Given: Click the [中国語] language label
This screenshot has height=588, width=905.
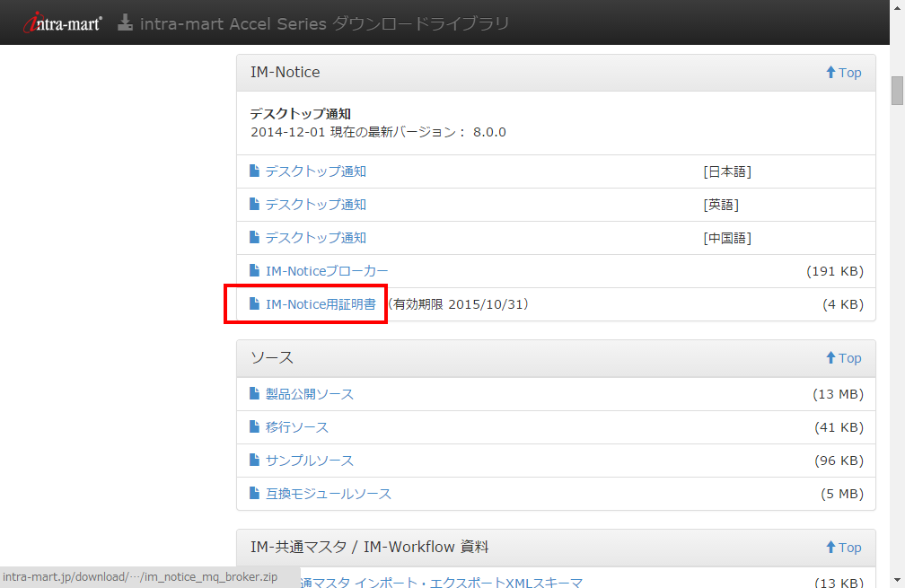Looking at the screenshot, I should pos(727,238).
